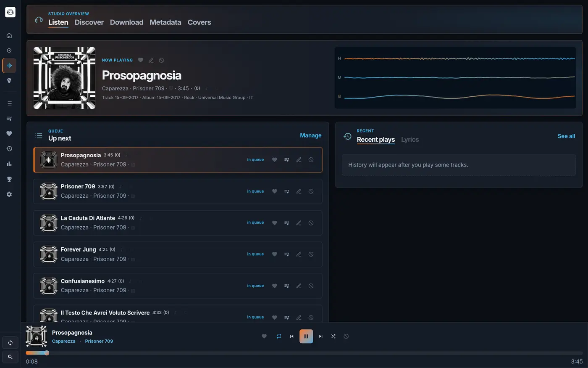Like La Caduta Di Atlante in queue
588x368 pixels.
point(275,223)
